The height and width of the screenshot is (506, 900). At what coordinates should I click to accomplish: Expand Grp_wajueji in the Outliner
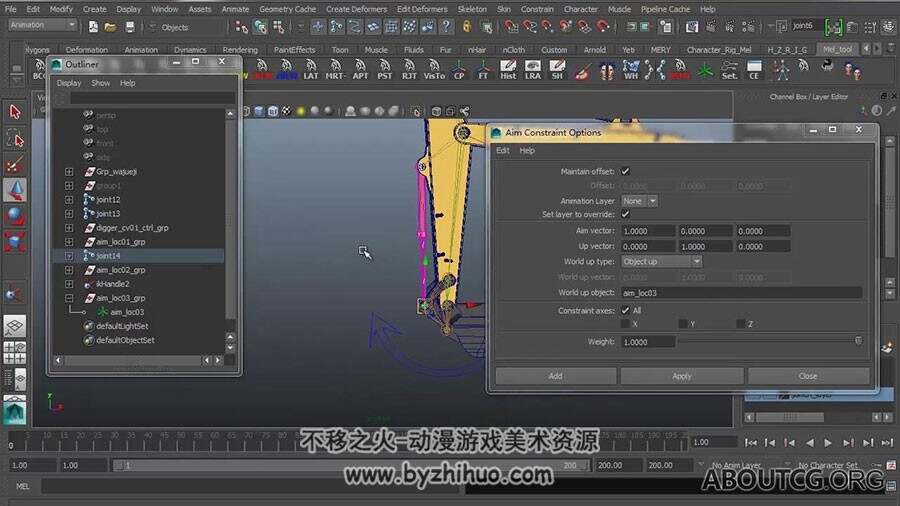[69, 172]
